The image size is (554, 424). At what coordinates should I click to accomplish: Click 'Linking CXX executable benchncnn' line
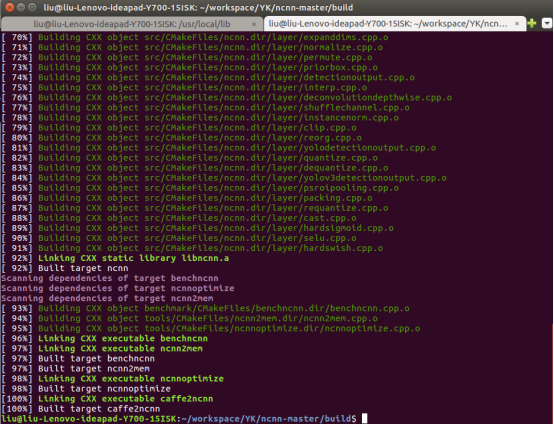(x=105, y=338)
